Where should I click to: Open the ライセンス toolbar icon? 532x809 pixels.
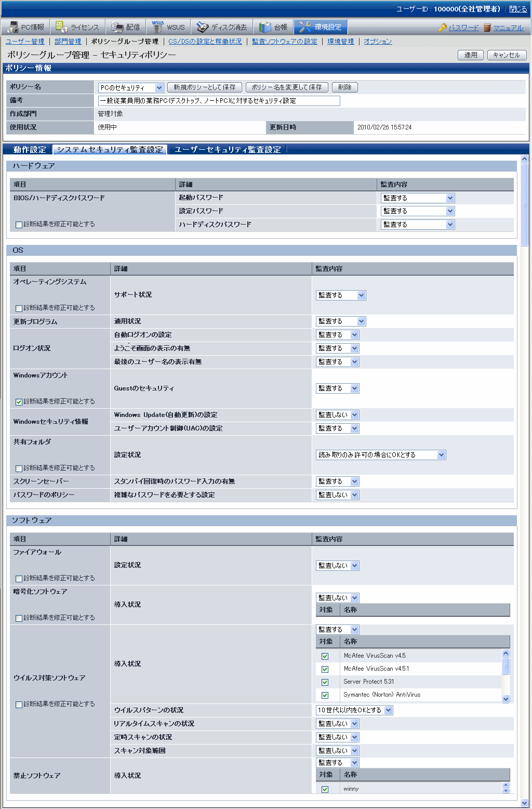[x=62, y=27]
